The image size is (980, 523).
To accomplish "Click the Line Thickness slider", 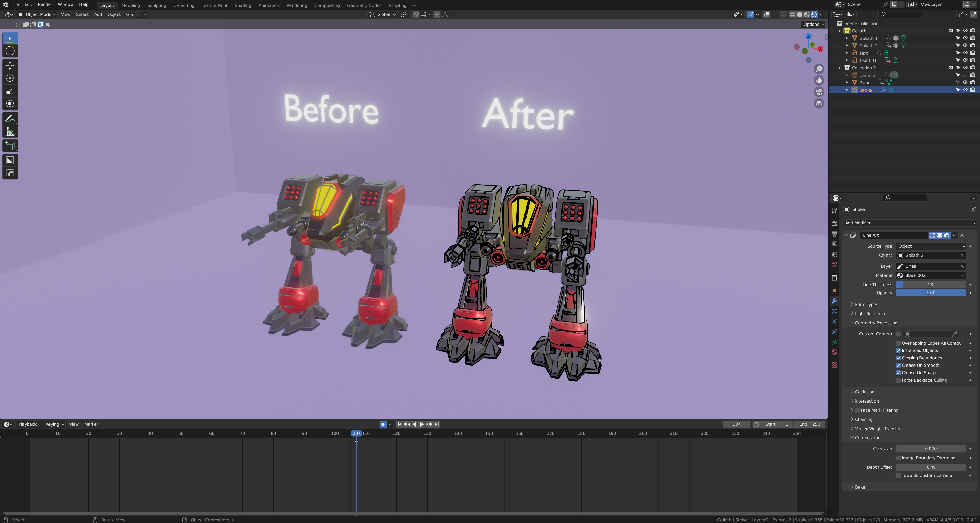I will point(930,284).
